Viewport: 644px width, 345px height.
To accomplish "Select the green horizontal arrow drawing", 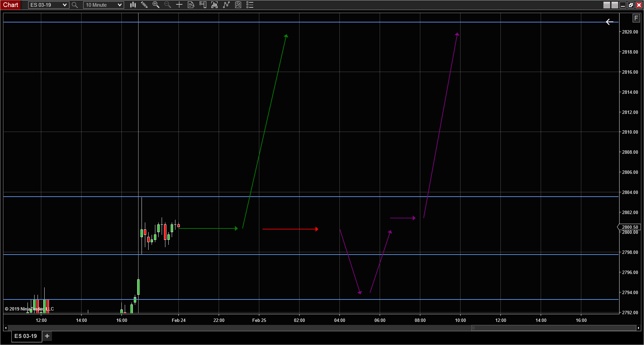I will [208, 228].
